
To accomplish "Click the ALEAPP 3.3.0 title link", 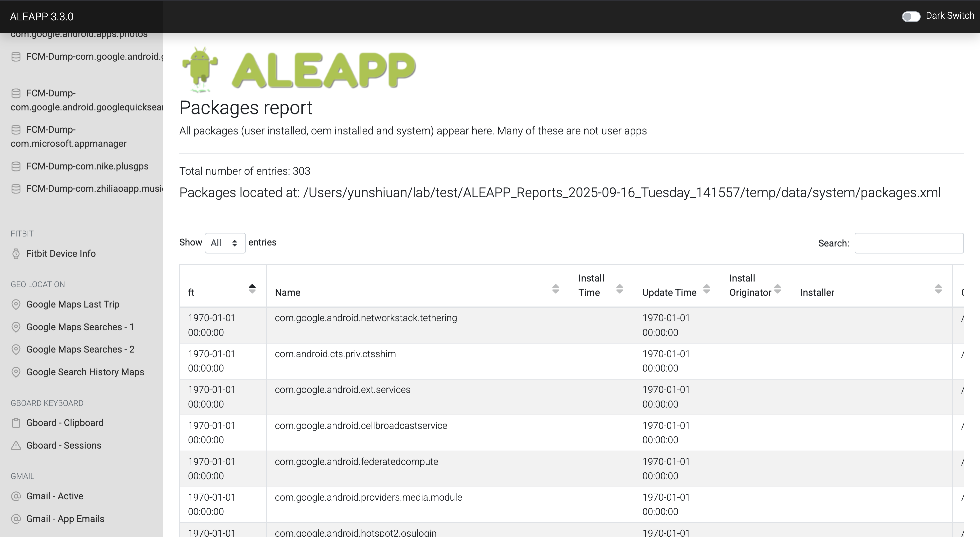I will pyautogui.click(x=41, y=16).
